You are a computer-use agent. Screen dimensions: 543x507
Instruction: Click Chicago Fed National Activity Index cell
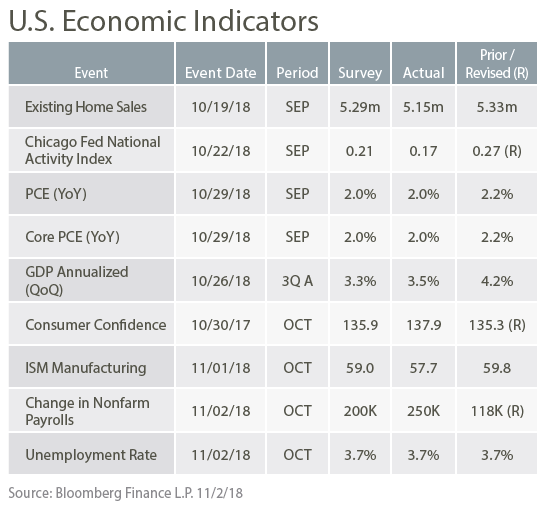tap(91, 150)
